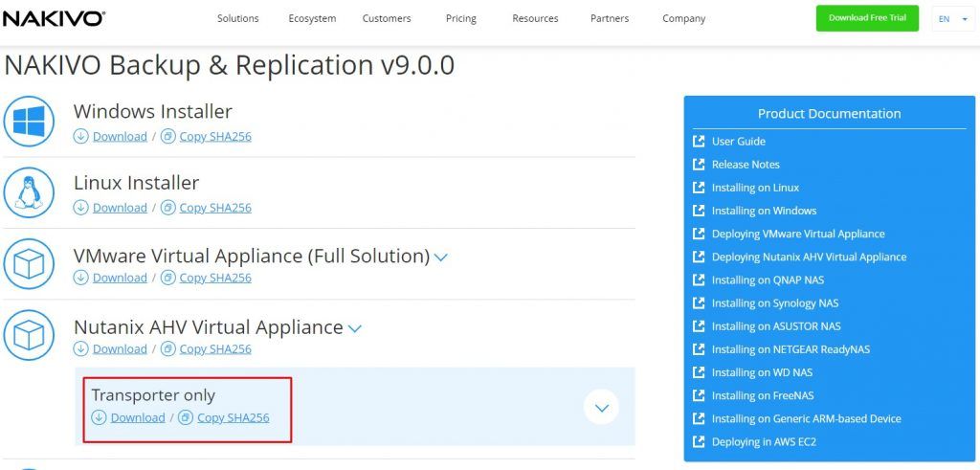Open Installing on Linux documentation
Screen dimensions: 980x470
(x=756, y=188)
